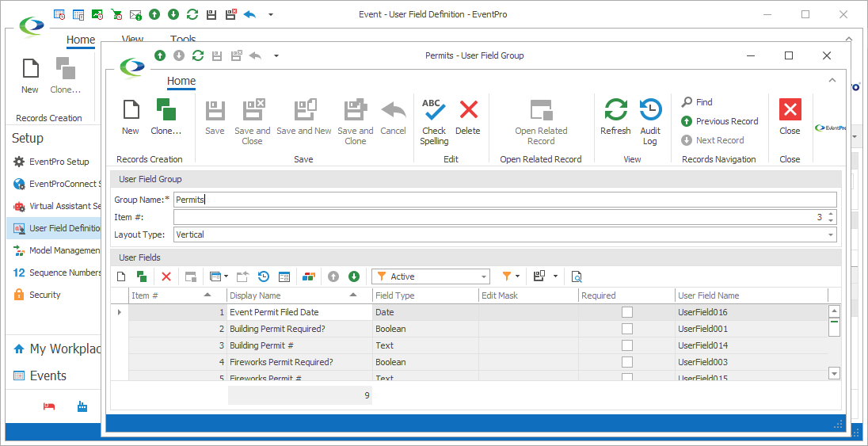Click calendar clock icon in EventPro title bar
This screenshot has height=446, width=868.
[59, 14]
